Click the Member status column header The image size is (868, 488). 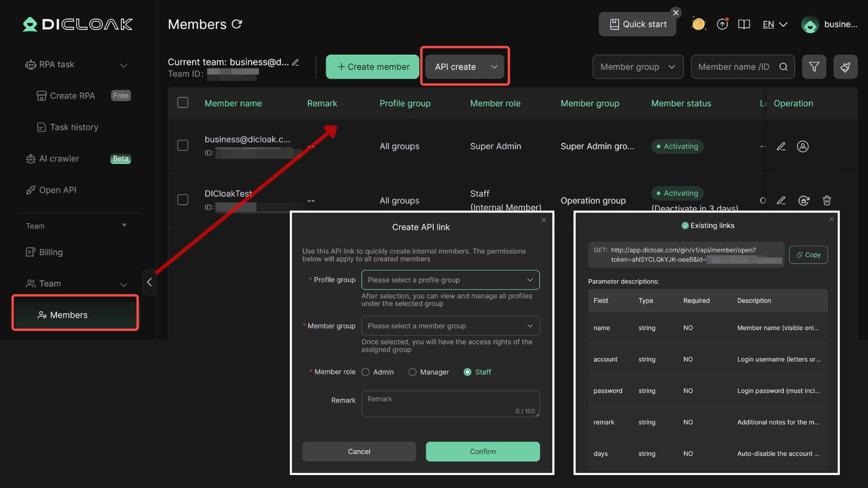pos(681,104)
